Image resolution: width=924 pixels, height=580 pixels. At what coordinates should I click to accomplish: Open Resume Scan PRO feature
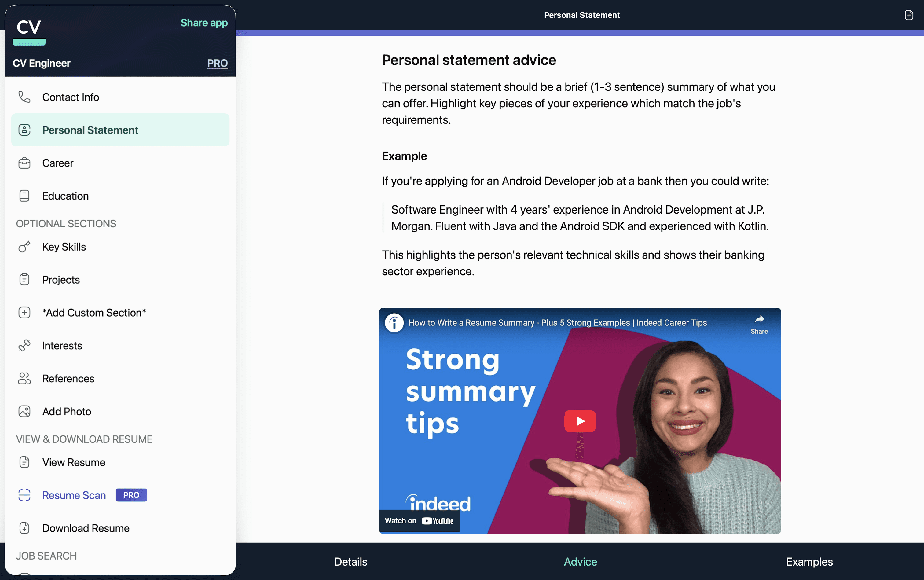pos(74,495)
